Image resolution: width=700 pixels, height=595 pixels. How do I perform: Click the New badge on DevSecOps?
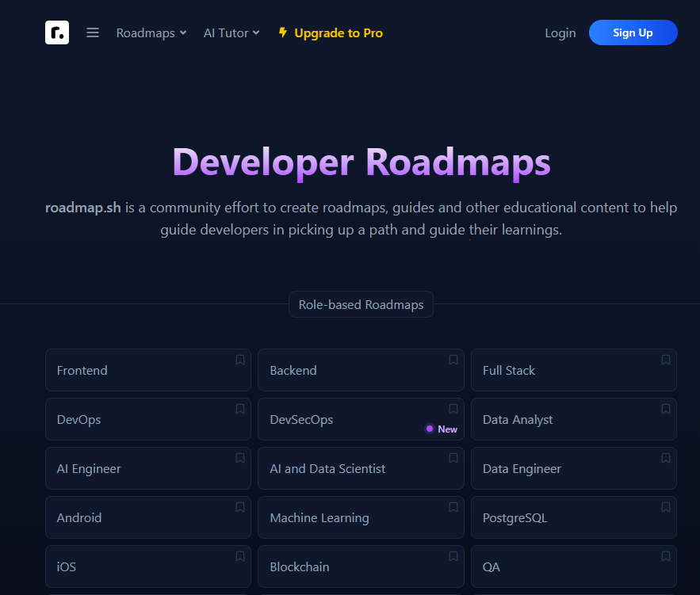tap(442, 429)
